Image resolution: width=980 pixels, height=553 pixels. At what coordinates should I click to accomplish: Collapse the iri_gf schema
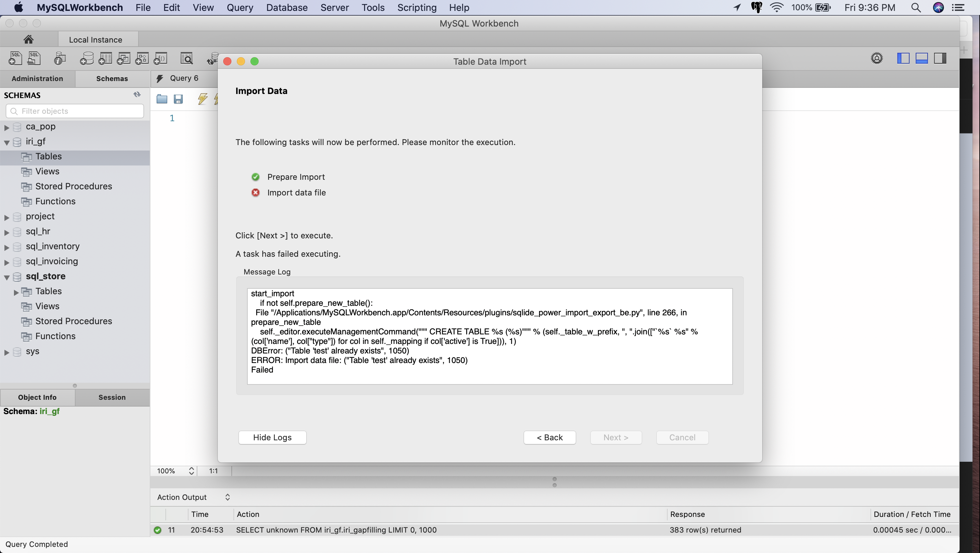pos(7,142)
